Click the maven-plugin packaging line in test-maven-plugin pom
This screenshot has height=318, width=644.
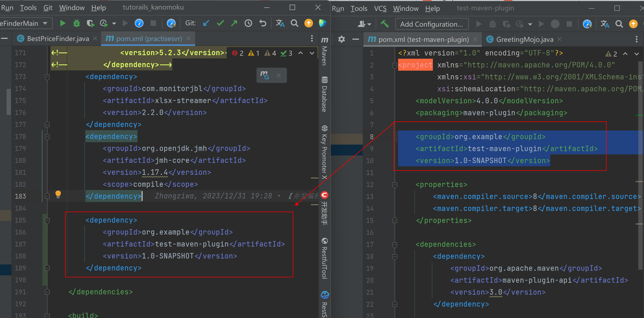click(491, 113)
